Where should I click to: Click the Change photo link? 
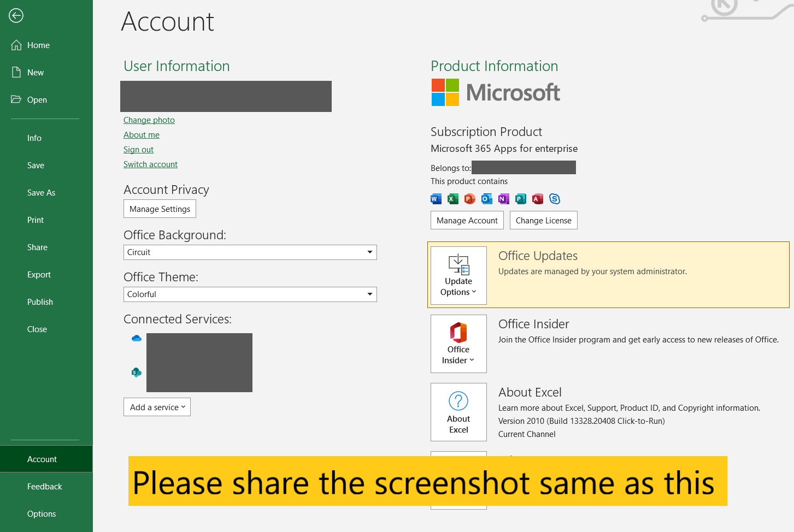coord(149,120)
